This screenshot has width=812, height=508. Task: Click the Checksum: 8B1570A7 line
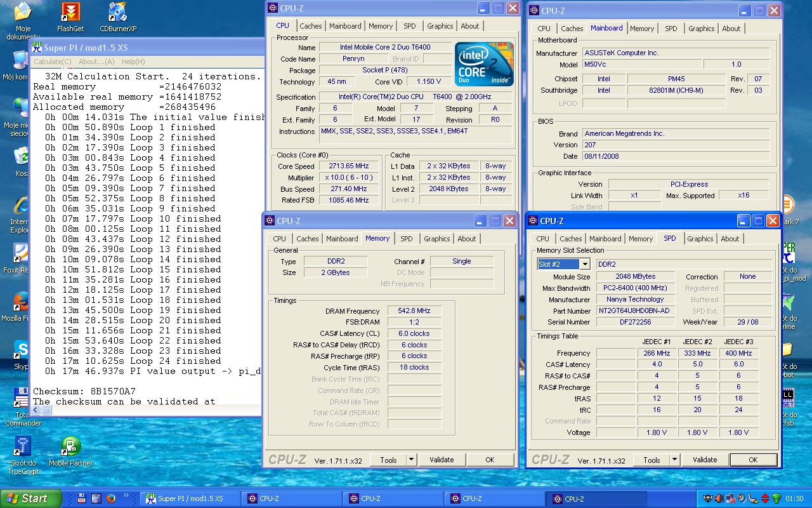pos(84,391)
